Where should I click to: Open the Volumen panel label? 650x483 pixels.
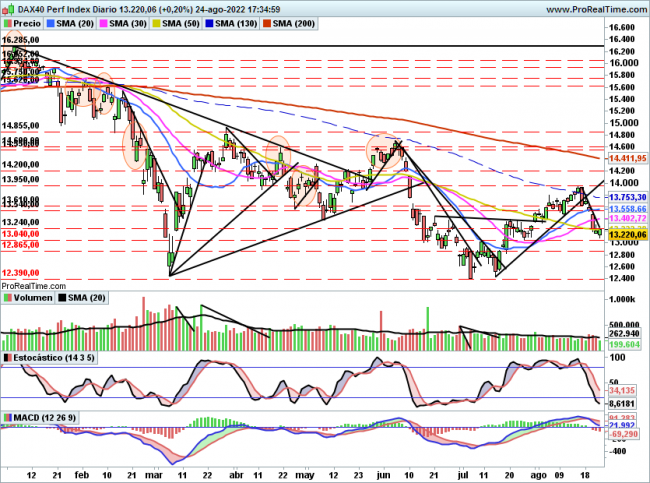[x=32, y=297]
